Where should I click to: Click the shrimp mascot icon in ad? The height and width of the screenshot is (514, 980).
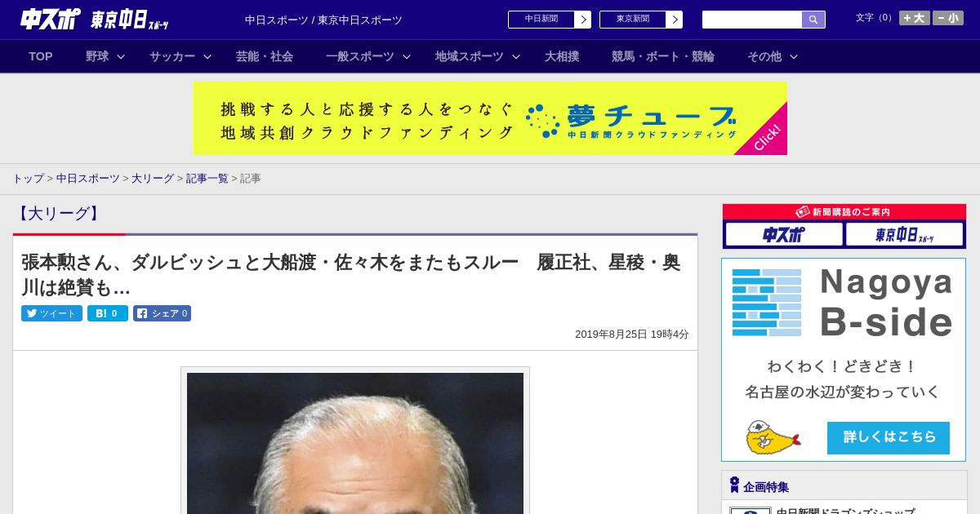[772, 438]
